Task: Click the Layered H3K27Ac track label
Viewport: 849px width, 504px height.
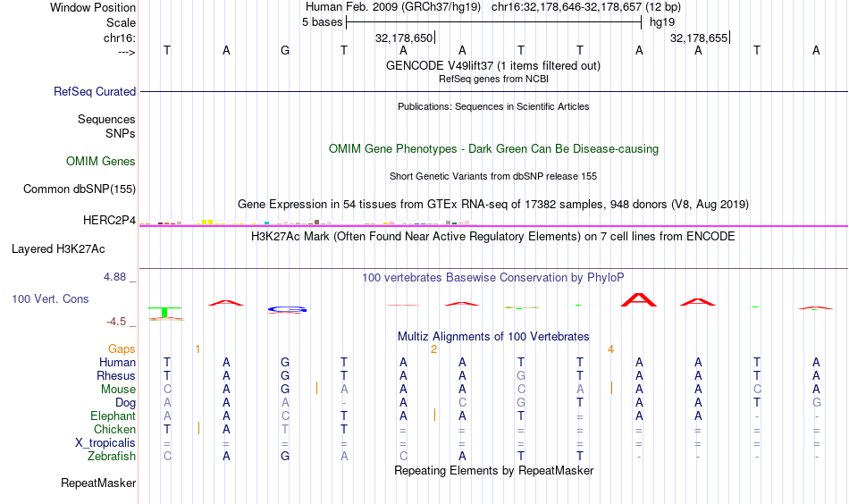Action: 58,249
